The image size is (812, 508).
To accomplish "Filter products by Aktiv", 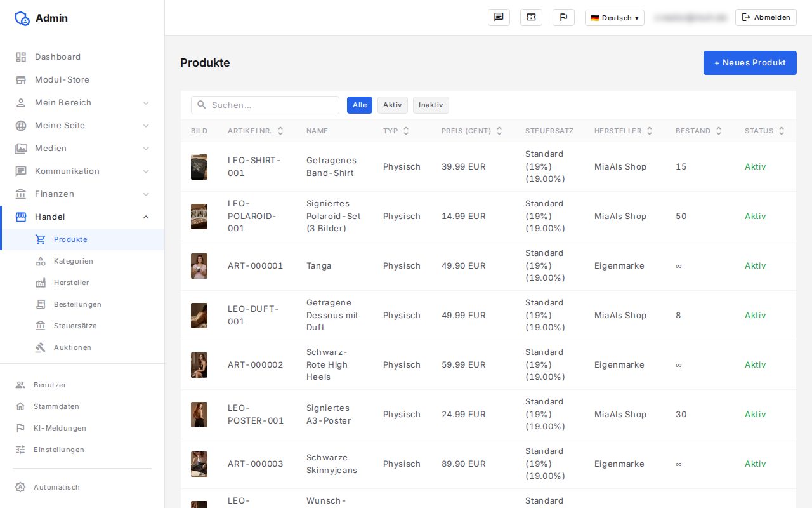I will tap(393, 105).
